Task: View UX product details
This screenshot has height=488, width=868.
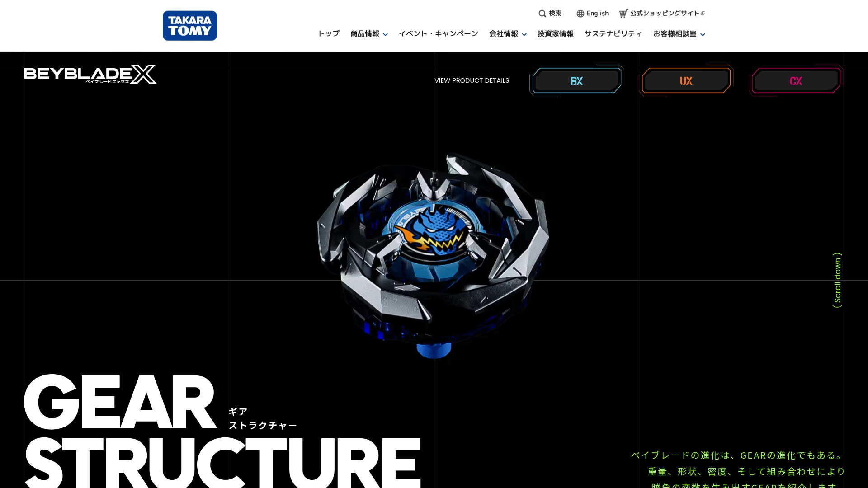Action: (686, 81)
